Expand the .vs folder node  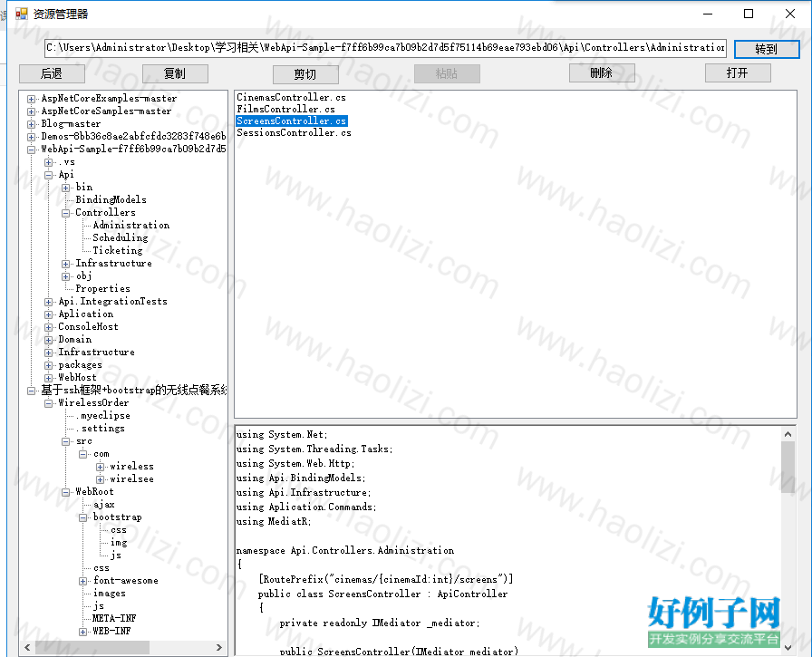coord(49,162)
